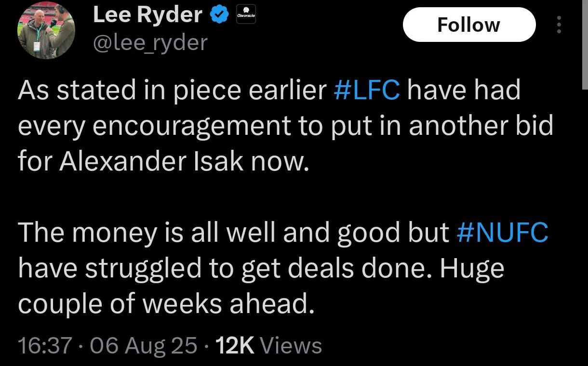Click the words 'As stated in piece earlier'
The width and height of the screenshot is (588, 366).
[x=172, y=91]
